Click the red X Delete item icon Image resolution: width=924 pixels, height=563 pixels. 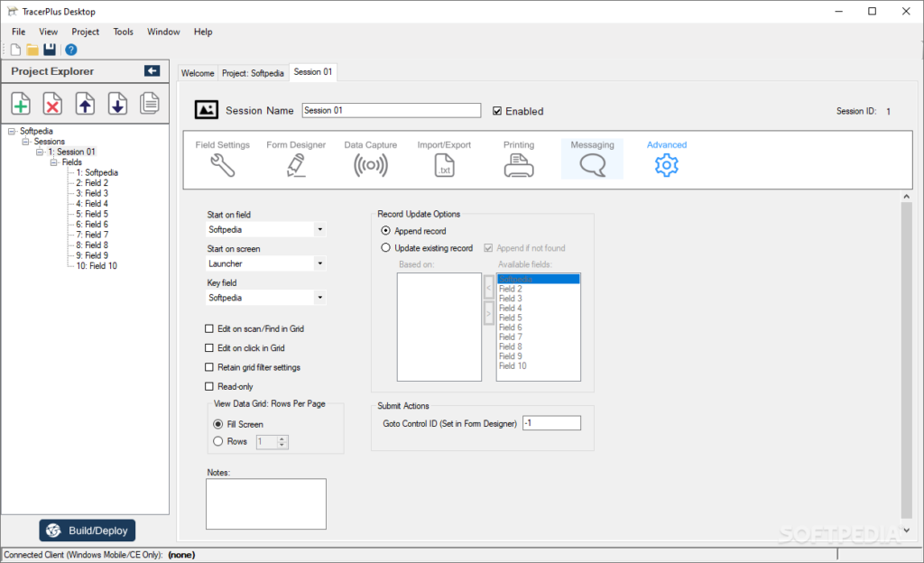click(52, 104)
